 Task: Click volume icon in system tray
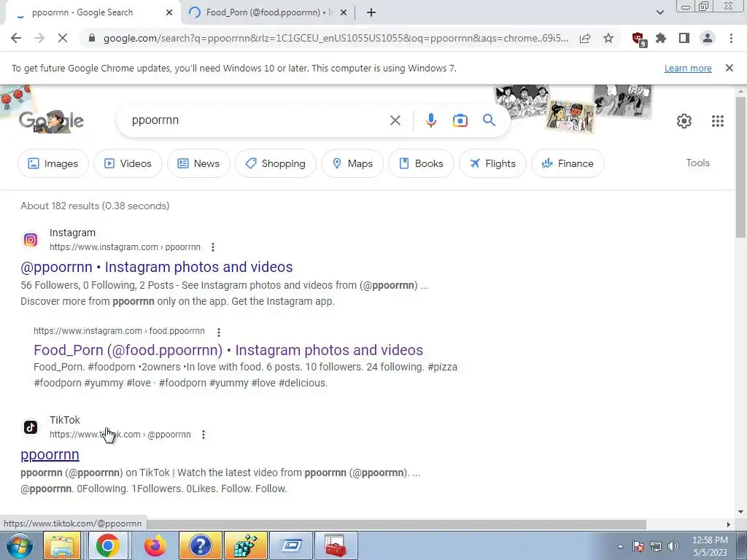click(x=673, y=546)
